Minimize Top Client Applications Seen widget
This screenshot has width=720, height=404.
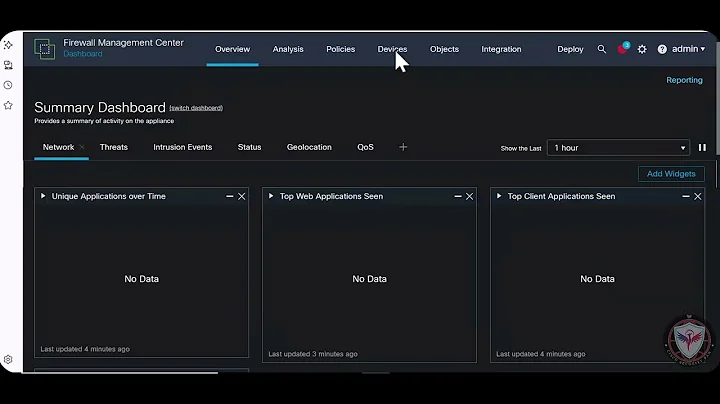[686, 196]
